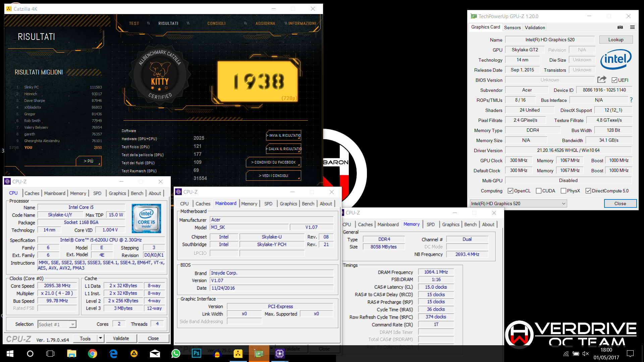Switch to CPU-Z via its taskbar icon
Screen dimensions: 644x362
click(280, 354)
